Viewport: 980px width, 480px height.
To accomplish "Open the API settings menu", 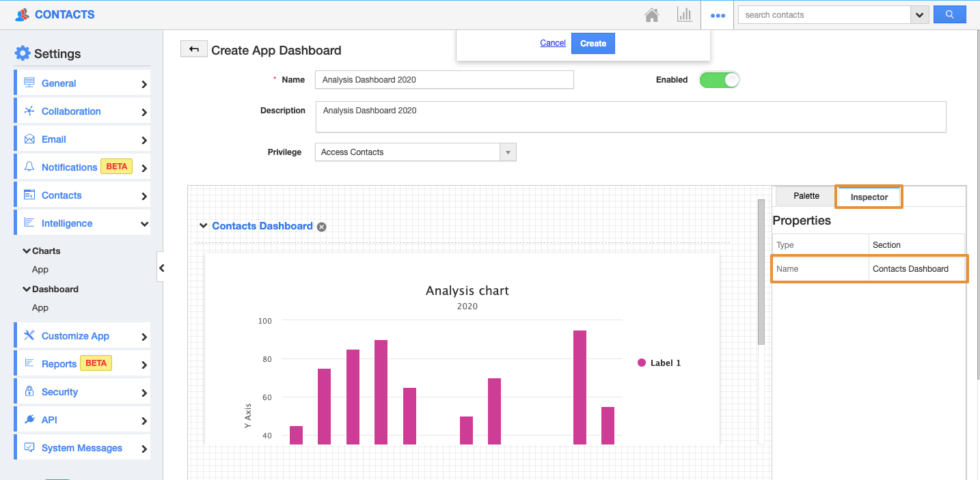I will (82, 420).
